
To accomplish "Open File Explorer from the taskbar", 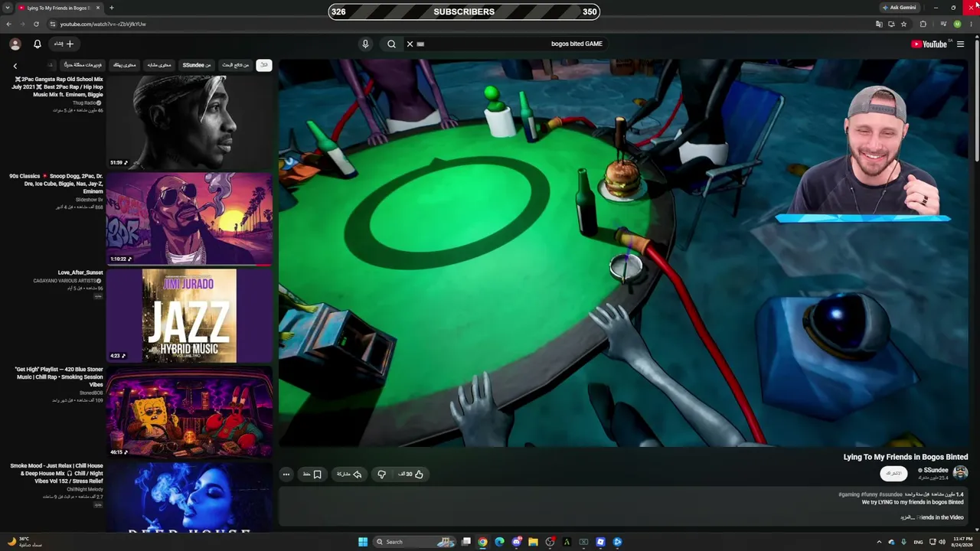I will [533, 542].
